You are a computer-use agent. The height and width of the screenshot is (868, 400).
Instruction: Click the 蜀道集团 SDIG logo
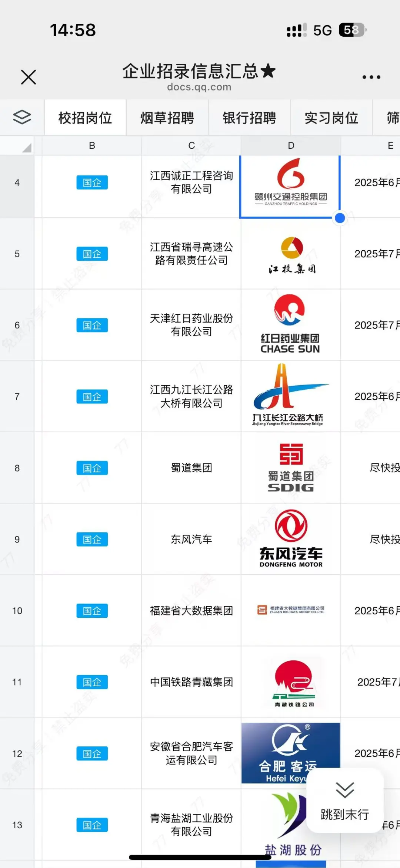(291, 468)
